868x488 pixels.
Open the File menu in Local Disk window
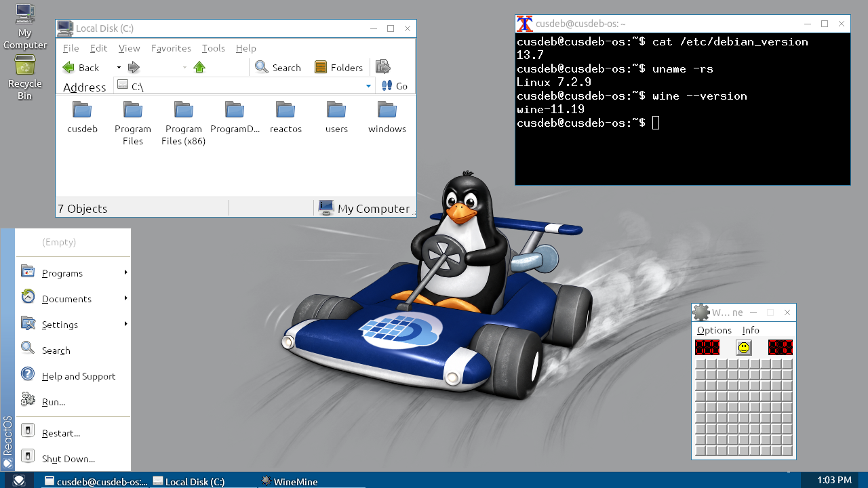coord(71,48)
